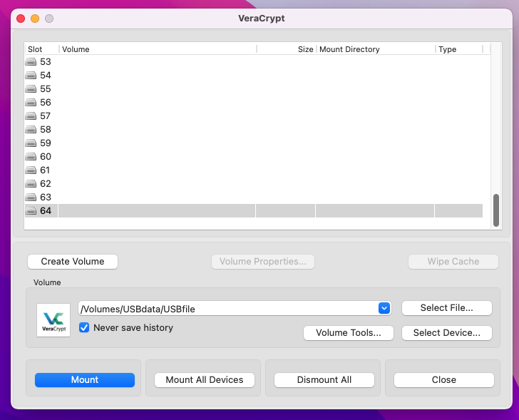This screenshot has width=519, height=420.
Task: Select the drive icon for slot 60
Action: (x=31, y=157)
